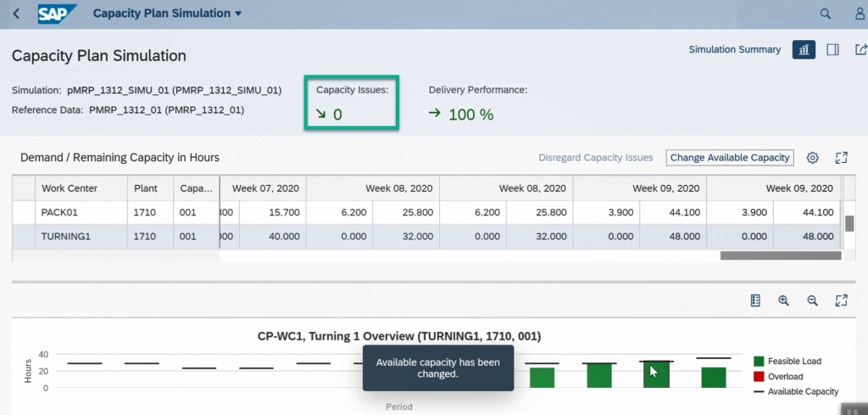Click the SAP logo
The width and height of the screenshot is (868, 415).
pyautogui.click(x=57, y=14)
